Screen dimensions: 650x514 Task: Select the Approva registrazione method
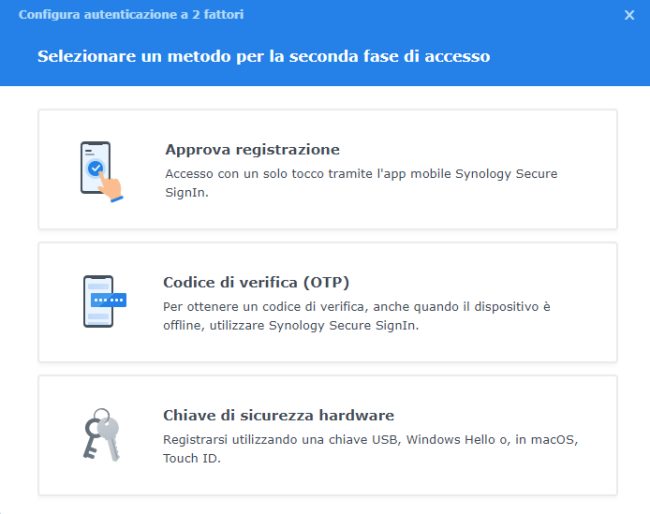pyautogui.click(x=252, y=150)
